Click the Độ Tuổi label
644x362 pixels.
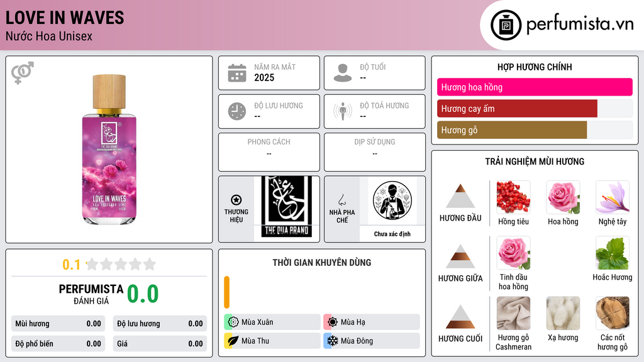373,67
